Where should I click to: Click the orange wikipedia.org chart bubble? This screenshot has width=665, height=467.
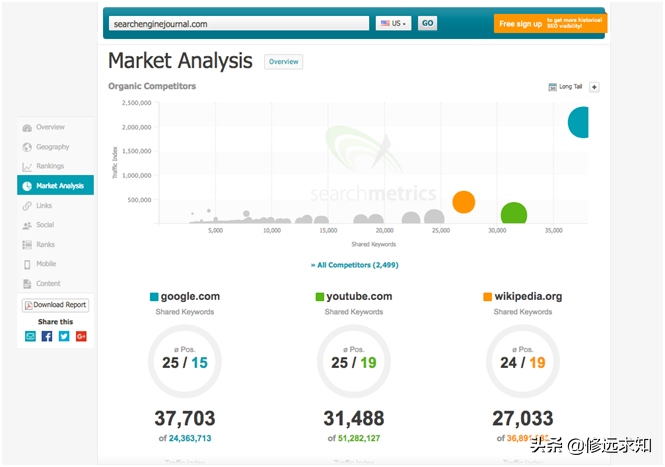464,202
